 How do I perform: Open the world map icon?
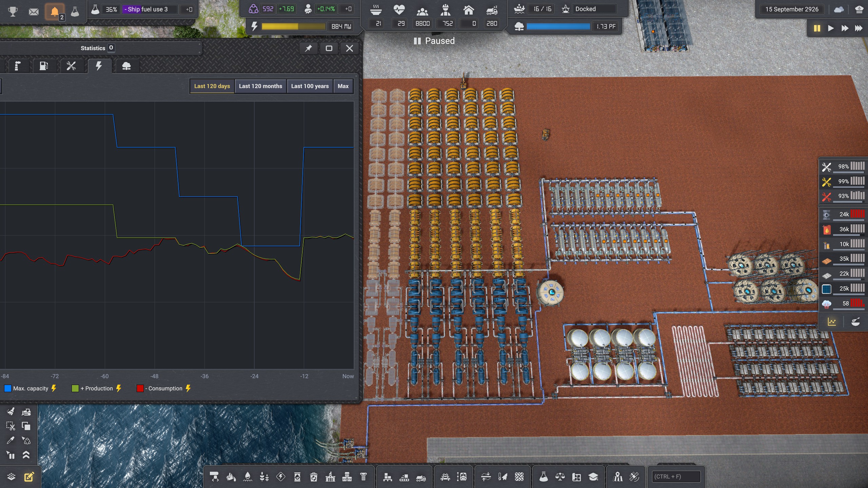pyautogui.click(x=618, y=477)
